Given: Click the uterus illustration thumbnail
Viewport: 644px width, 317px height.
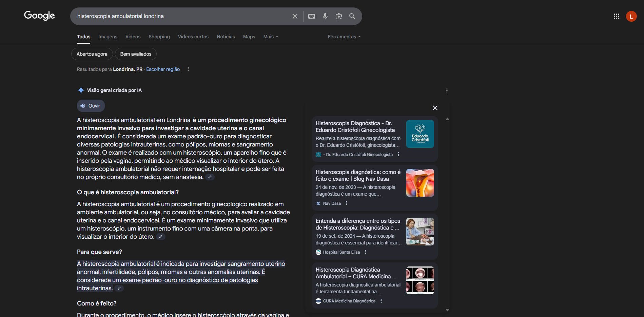Looking at the screenshot, I should (x=420, y=183).
